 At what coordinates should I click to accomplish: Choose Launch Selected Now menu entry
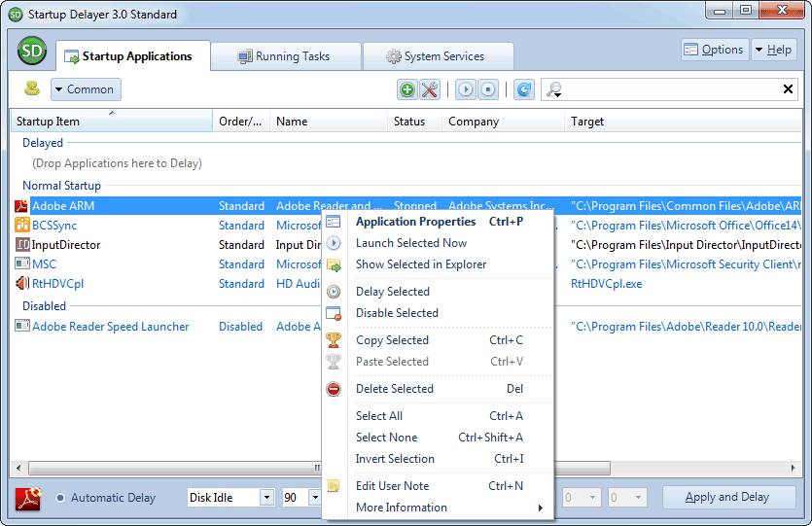[x=440, y=243]
